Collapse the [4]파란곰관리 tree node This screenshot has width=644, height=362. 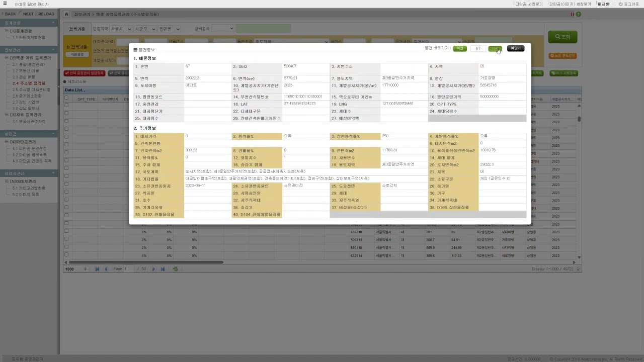pos(7,142)
